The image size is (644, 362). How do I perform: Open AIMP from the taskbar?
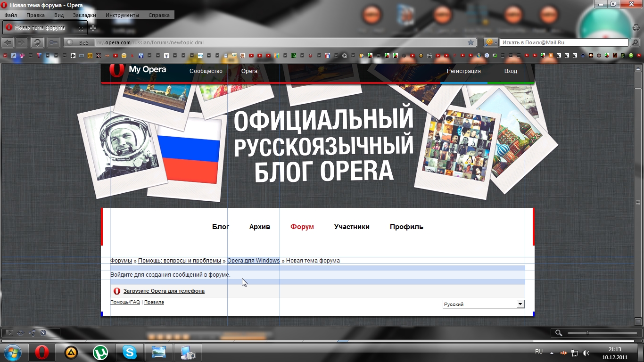(71, 352)
